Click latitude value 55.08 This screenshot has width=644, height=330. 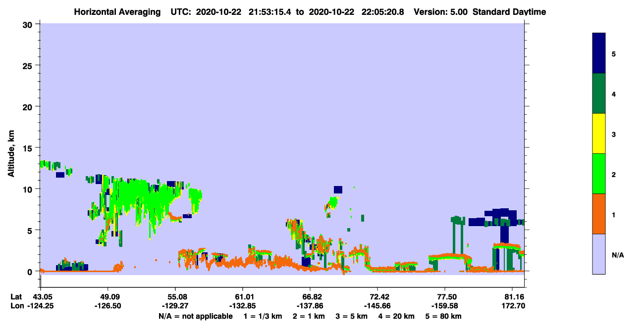pos(175,296)
